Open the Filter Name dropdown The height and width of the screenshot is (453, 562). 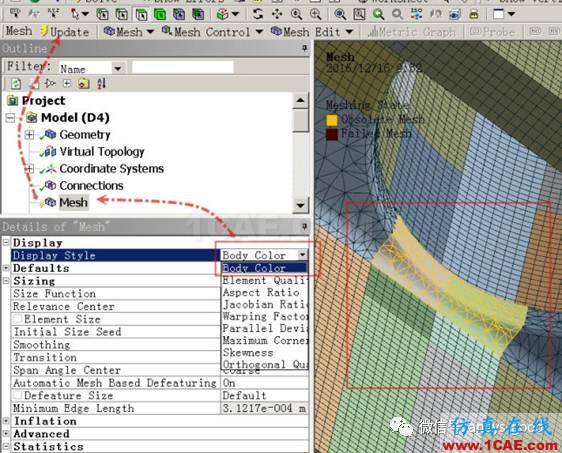[x=118, y=68]
